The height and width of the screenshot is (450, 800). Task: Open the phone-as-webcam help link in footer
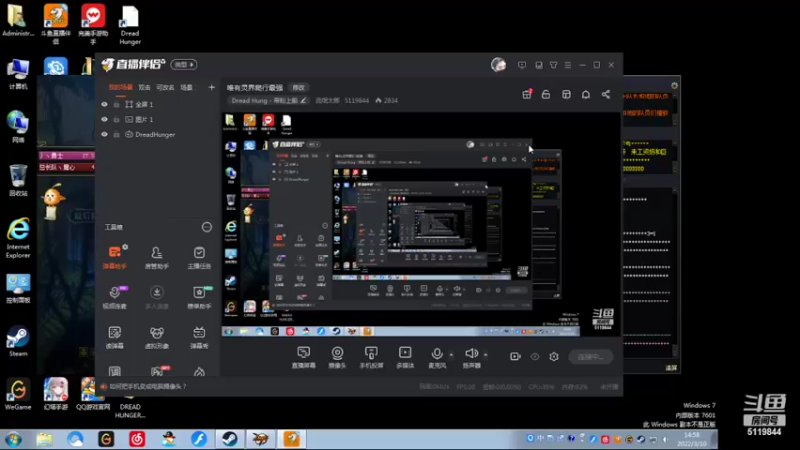[x=148, y=387]
